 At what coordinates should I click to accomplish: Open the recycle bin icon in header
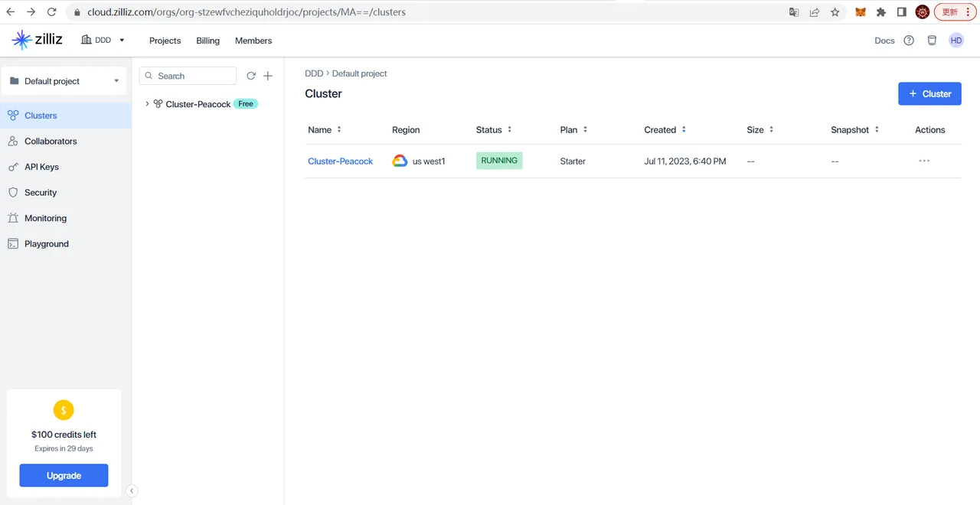[x=932, y=41]
